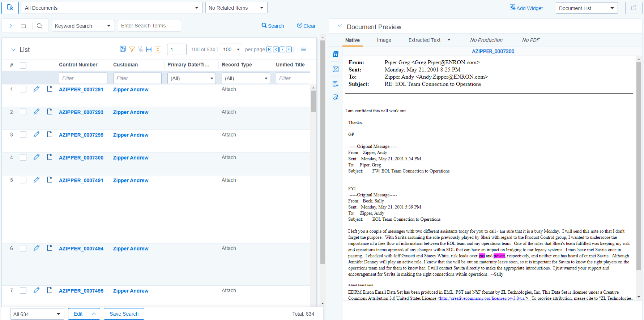Click the Edit button
This screenshot has width=644, height=320.
(78, 314)
